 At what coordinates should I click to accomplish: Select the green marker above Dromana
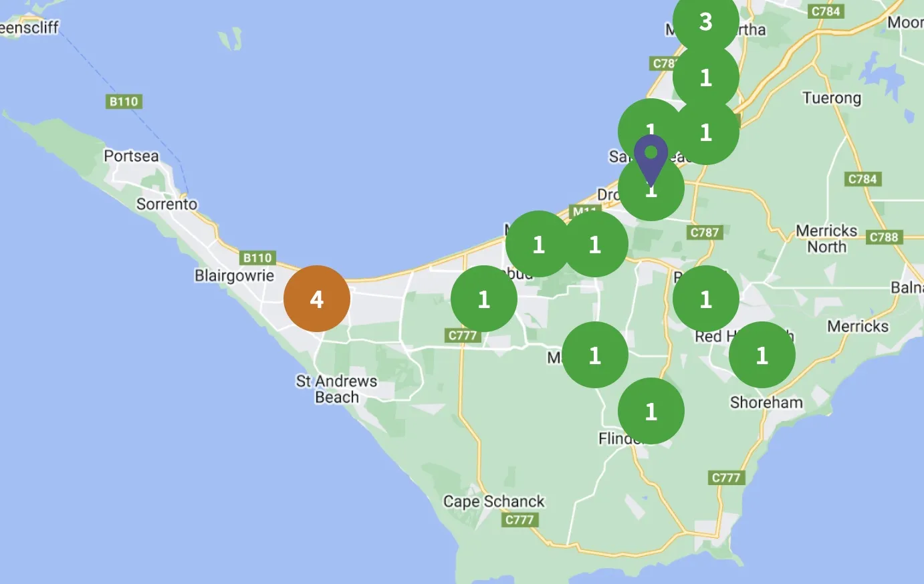pyautogui.click(x=651, y=192)
